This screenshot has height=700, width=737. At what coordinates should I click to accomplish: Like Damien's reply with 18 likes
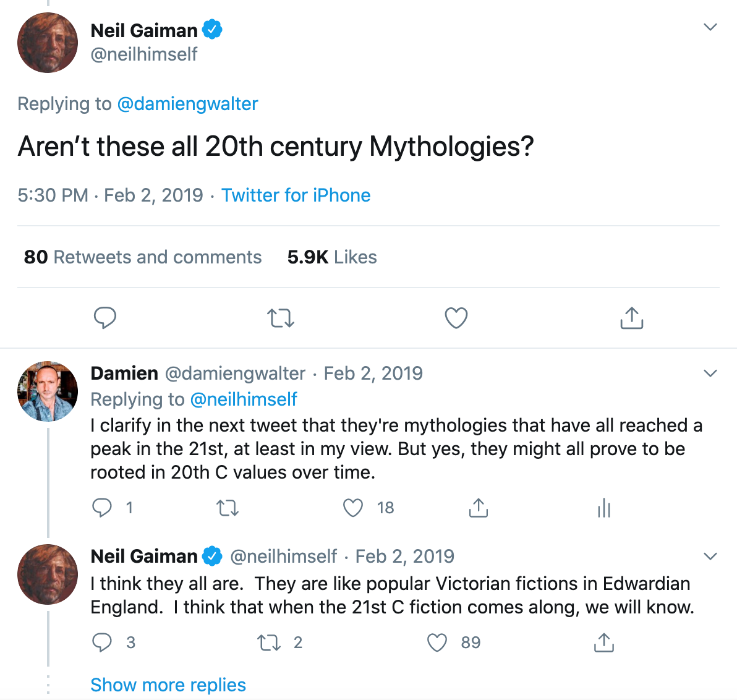tap(353, 508)
